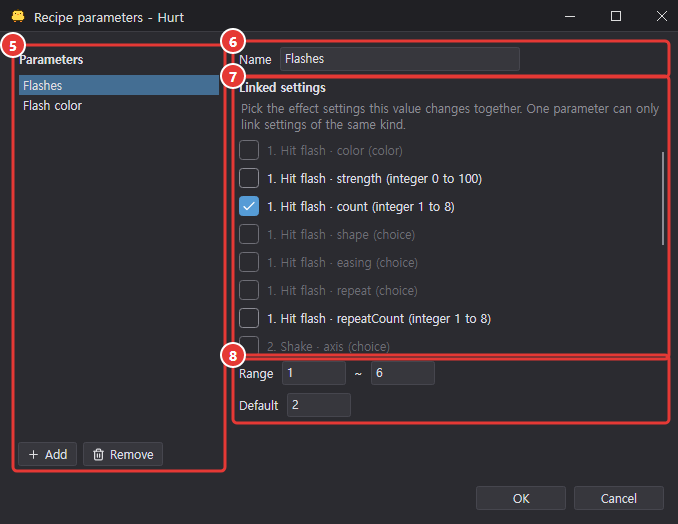Click the Linked settings heading
This screenshot has width=678, height=524.
coord(282,88)
